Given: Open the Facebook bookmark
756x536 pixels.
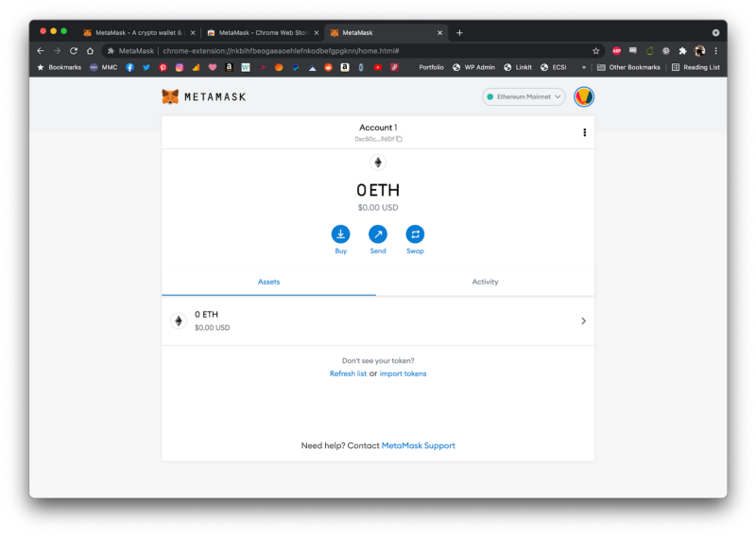Looking at the screenshot, I should 129,67.
